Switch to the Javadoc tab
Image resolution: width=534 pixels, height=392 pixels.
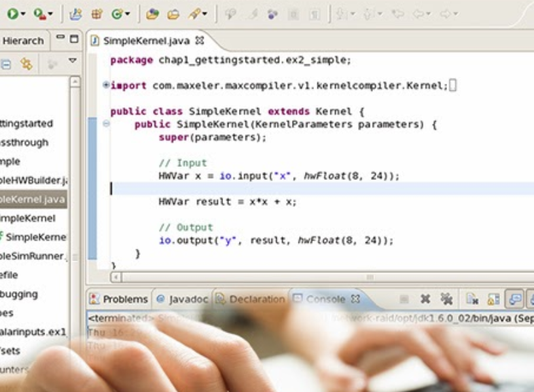click(182, 299)
